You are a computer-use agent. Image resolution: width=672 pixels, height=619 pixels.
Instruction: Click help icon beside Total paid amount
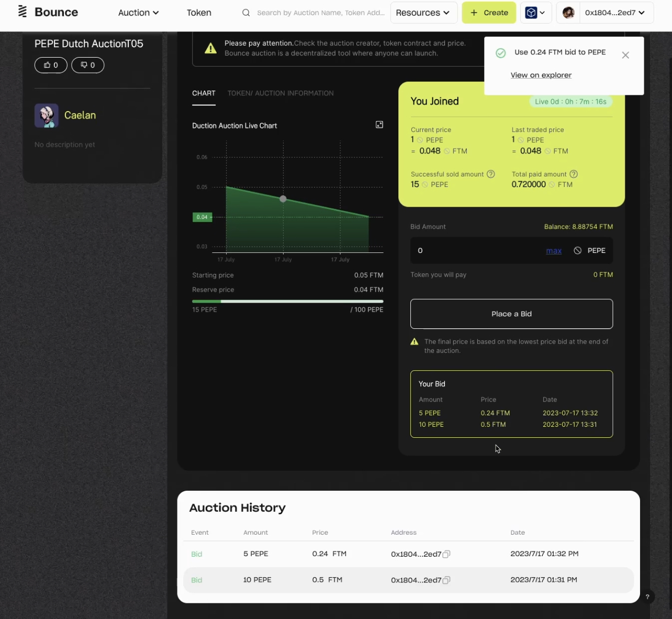tap(574, 174)
